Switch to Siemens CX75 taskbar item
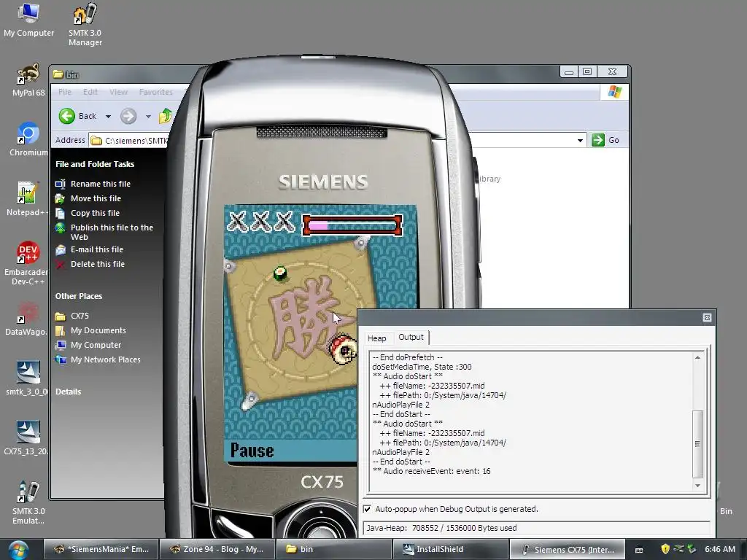747x560 pixels. click(x=567, y=550)
